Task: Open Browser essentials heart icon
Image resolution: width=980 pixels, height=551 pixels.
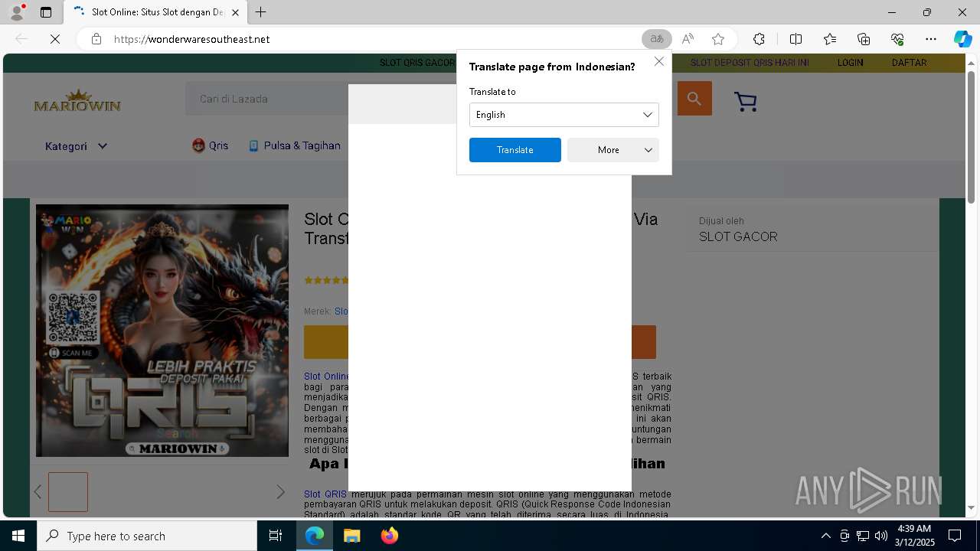Action: (x=897, y=39)
